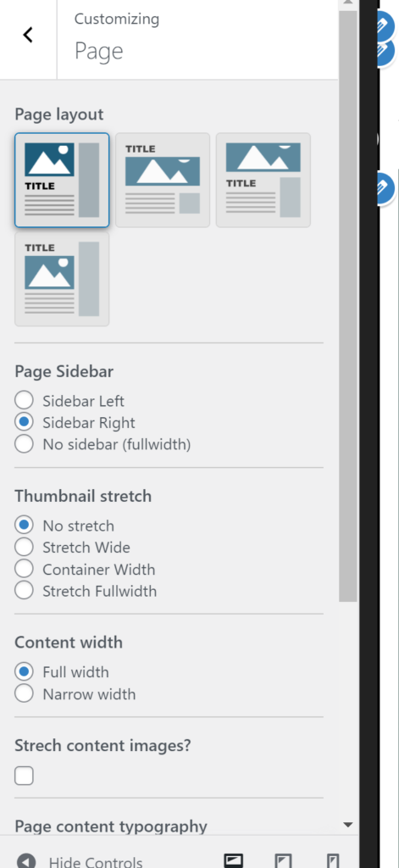Image resolution: width=399 pixels, height=868 pixels.
Task: Choose the third layout with full-width top image
Action: tap(263, 180)
